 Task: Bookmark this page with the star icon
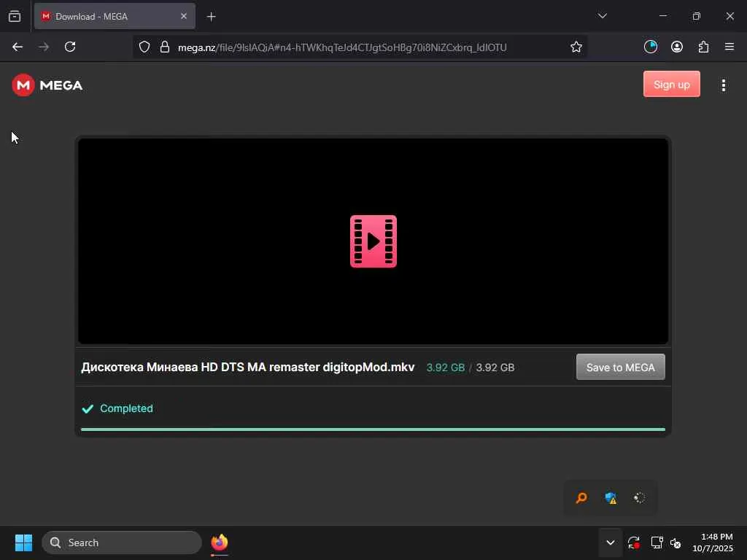point(576,47)
